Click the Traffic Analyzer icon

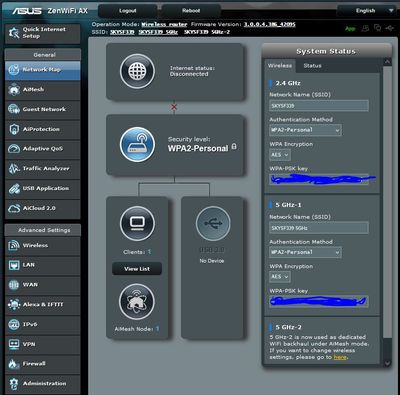coord(14,168)
